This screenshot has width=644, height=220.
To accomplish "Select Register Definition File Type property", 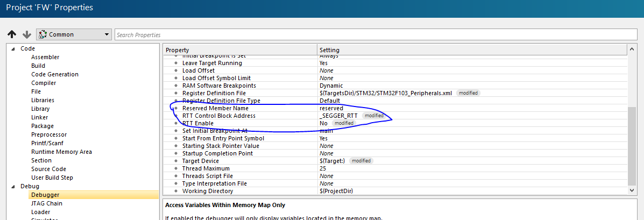I will coord(221,101).
